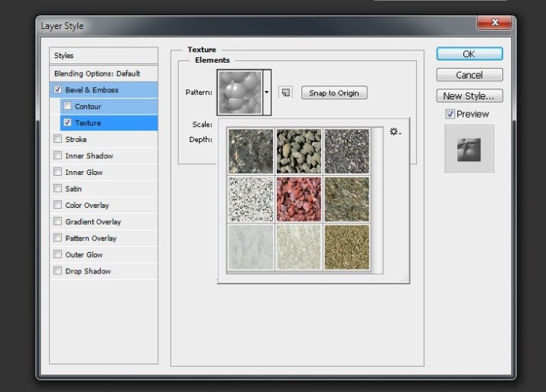Choose the gray granite pattern in top-right
546x392 pixels.
pos(346,151)
